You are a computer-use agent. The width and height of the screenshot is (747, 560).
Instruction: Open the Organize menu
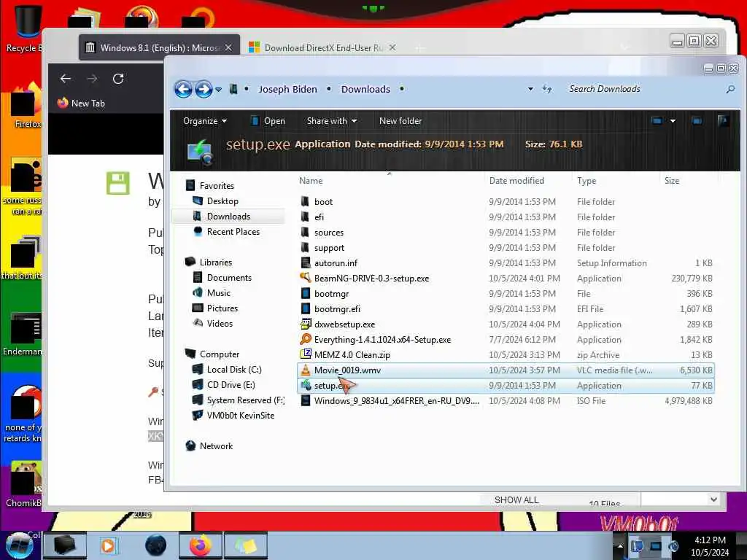(205, 121)
